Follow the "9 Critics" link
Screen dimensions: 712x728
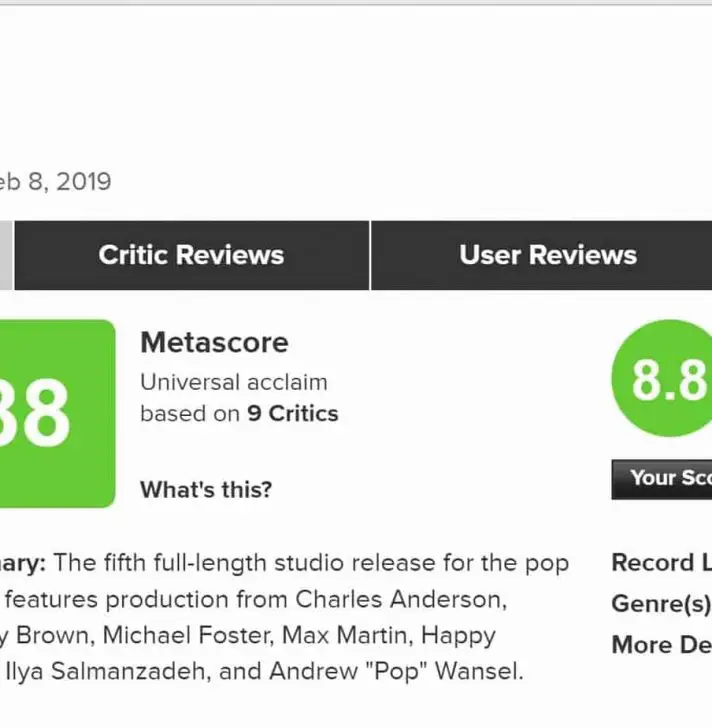293,413
